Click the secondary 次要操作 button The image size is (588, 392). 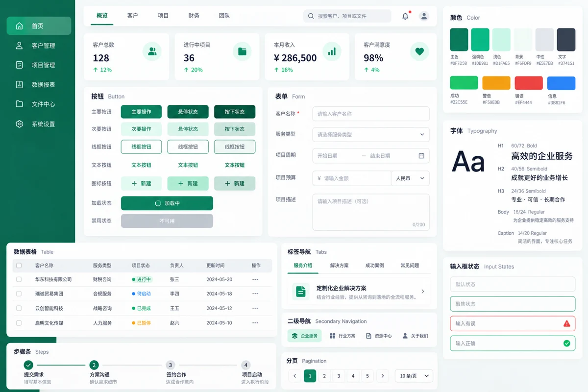[141, 129]
